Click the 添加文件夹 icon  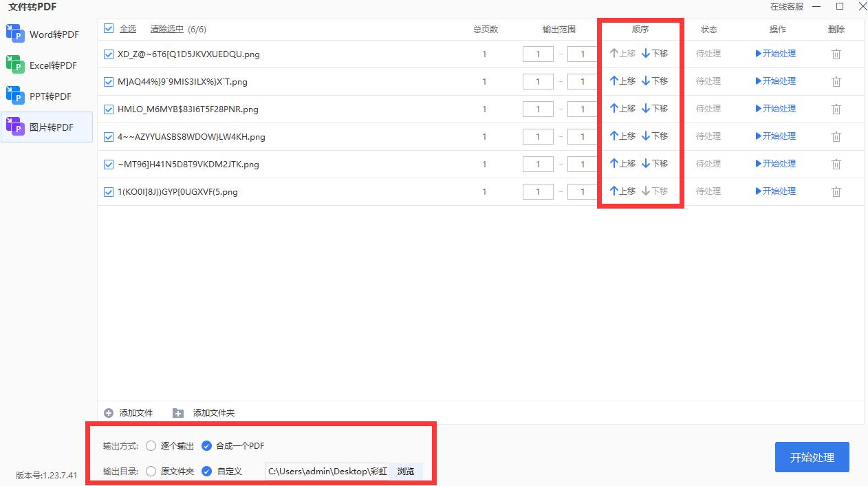[178, 412]
